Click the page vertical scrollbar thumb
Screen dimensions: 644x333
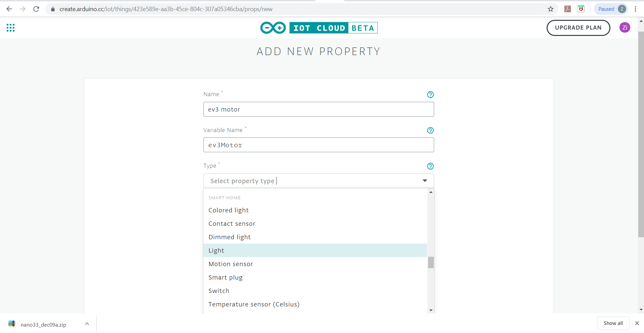click(641, 134)
